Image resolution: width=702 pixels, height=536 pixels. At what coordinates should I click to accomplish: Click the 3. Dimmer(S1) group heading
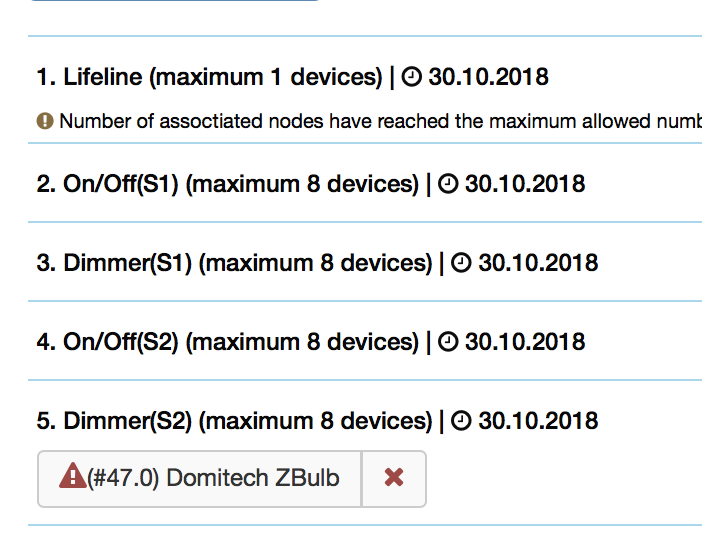tap(234, 263)
